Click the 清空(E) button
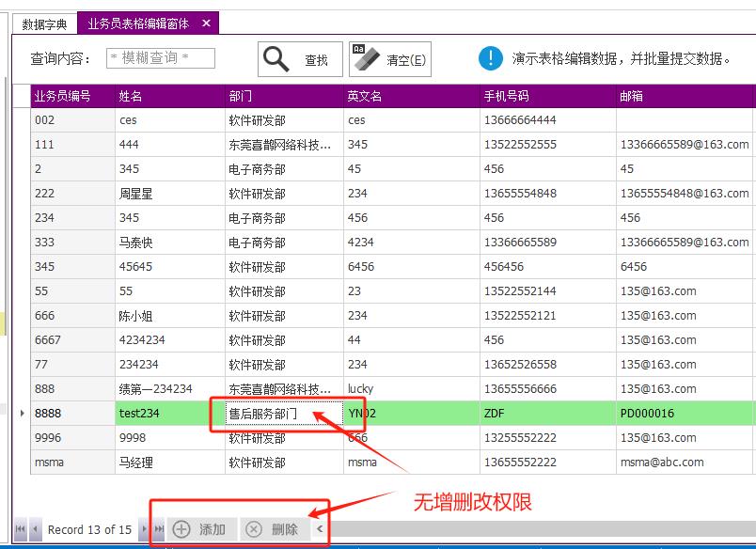Screen dimensions: 756x549 [x=390, y=59]
